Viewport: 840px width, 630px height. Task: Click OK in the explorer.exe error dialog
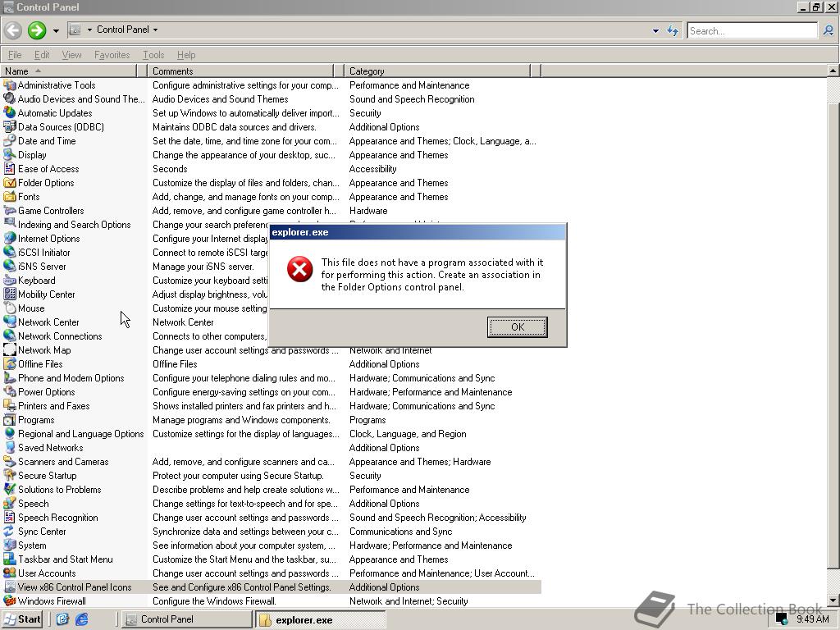click(x=517, y=326)
